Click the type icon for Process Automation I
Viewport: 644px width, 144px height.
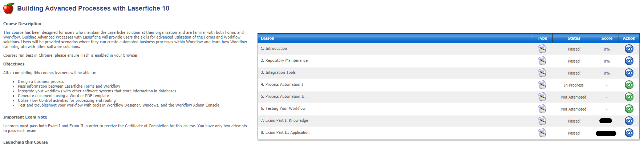[x=542, y=85]
